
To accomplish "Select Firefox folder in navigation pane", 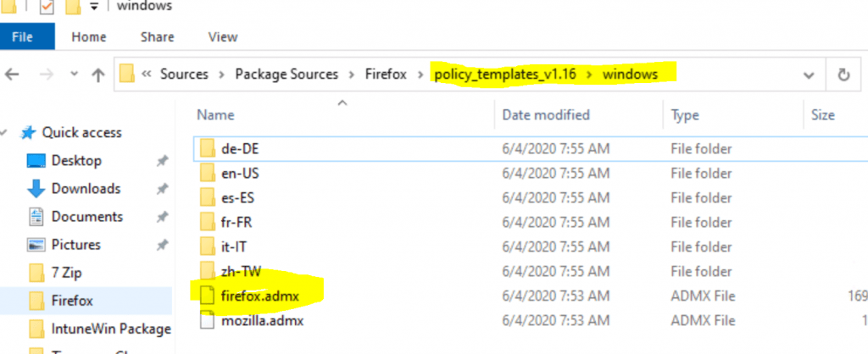I will click(72, 300).
